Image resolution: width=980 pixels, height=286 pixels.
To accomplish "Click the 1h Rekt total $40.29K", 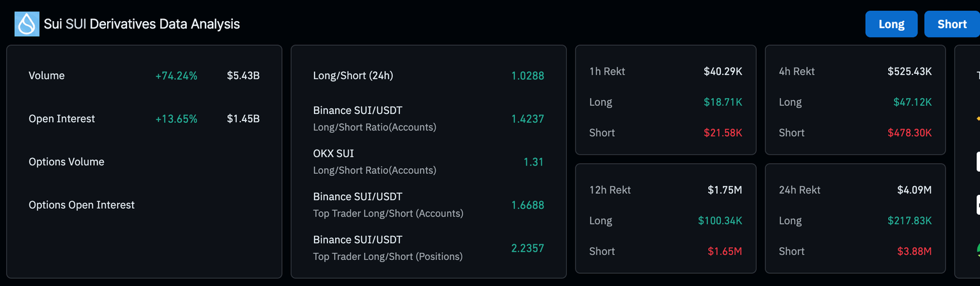I will point(722,71).
